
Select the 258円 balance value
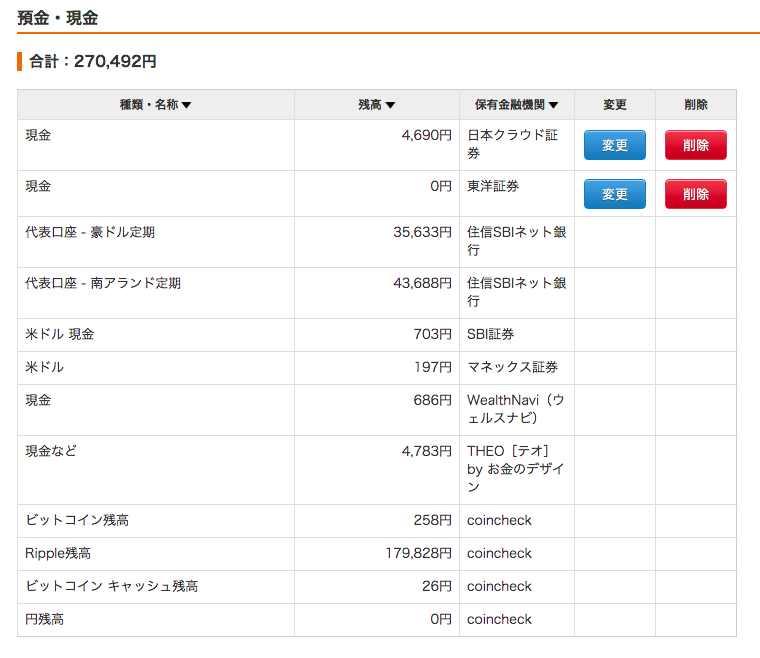tap(432, 520)
